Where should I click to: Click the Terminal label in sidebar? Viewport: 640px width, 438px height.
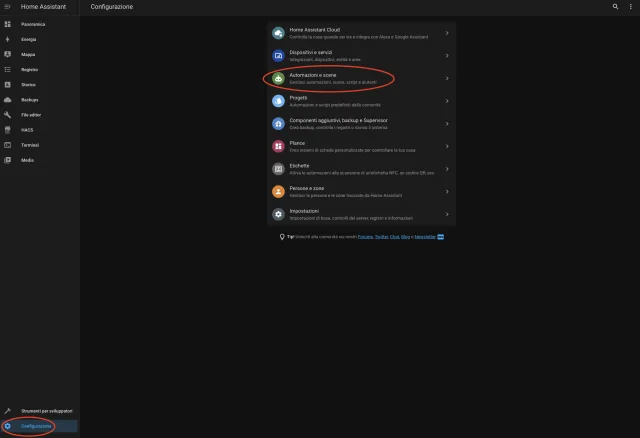pyautogui.click(x=30, y=145)
